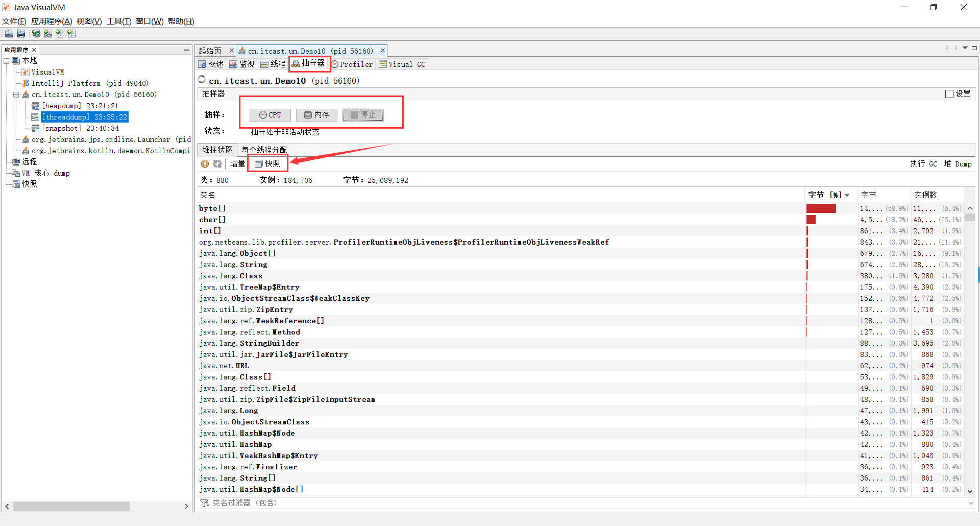Click the 类名过滤器 filter input field
The width and height of the screenshot is (980, 526).
(x=510, y=503)
